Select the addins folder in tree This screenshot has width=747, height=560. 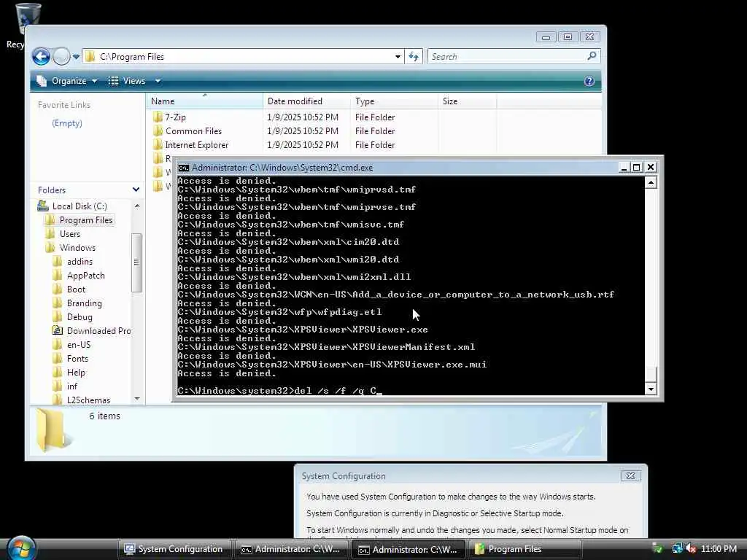tap(80, 262)
